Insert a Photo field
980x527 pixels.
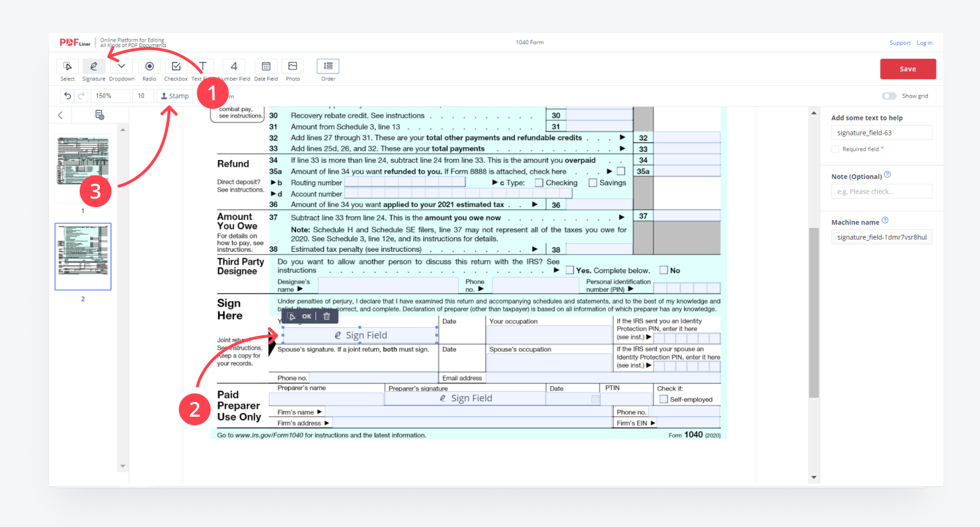293,66
